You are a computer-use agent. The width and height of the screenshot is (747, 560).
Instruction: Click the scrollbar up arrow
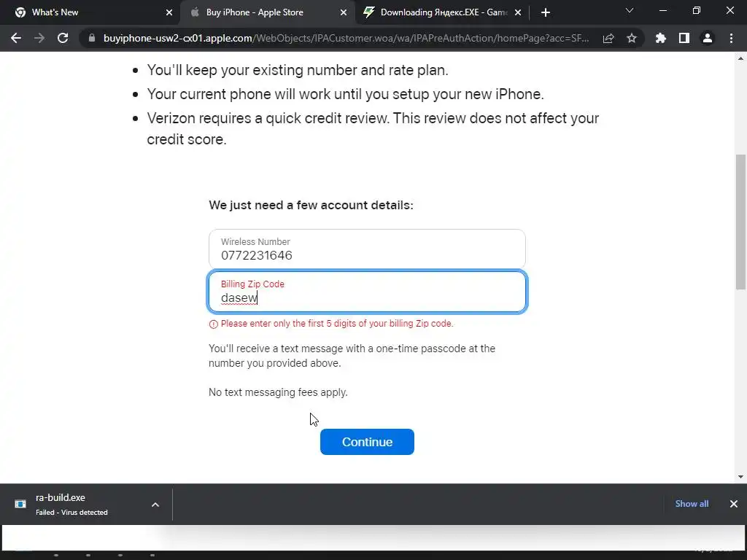740,58
